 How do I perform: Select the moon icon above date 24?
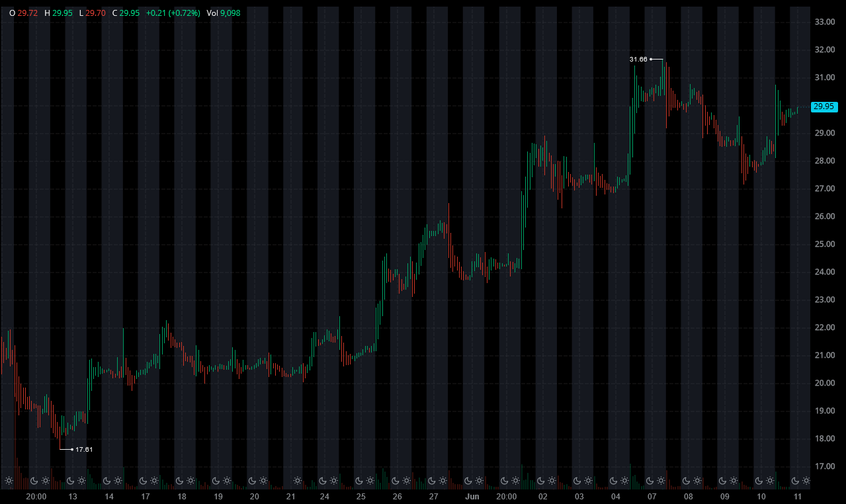point(322,480)
